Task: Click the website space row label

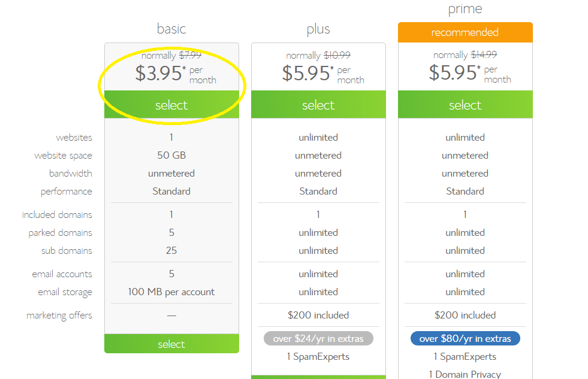Action: click(x=63, y=156)
